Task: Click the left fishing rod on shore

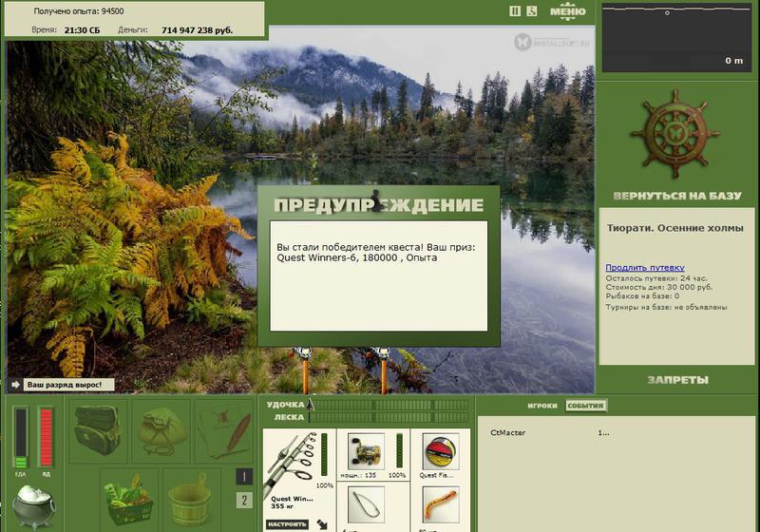Action: click(x=305, y=370)
